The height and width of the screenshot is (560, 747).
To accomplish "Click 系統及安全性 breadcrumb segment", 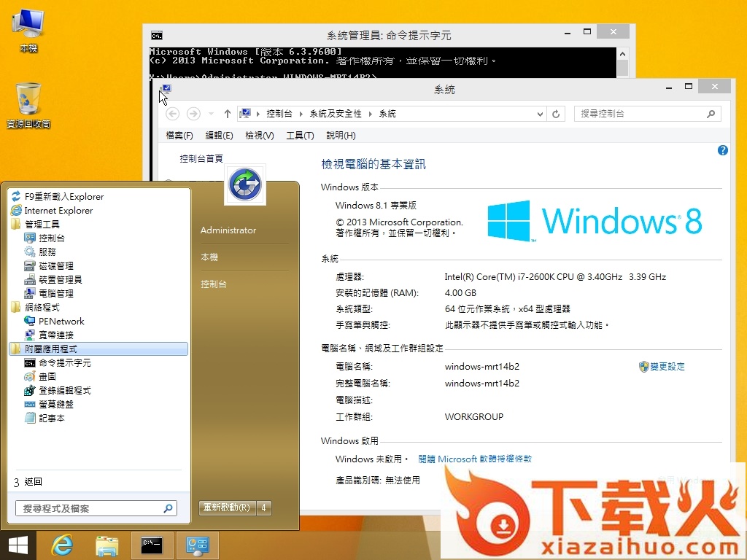I will point(336,114).
